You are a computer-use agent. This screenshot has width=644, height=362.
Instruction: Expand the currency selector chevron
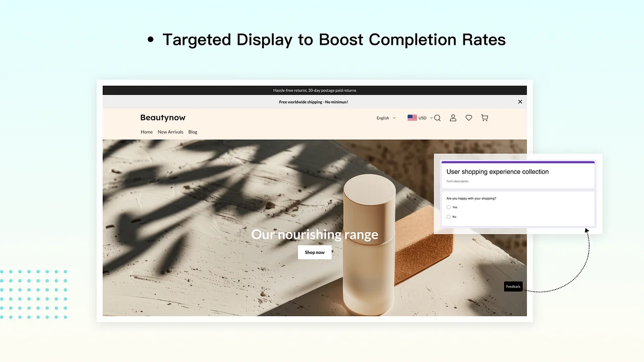coord(430,118)
